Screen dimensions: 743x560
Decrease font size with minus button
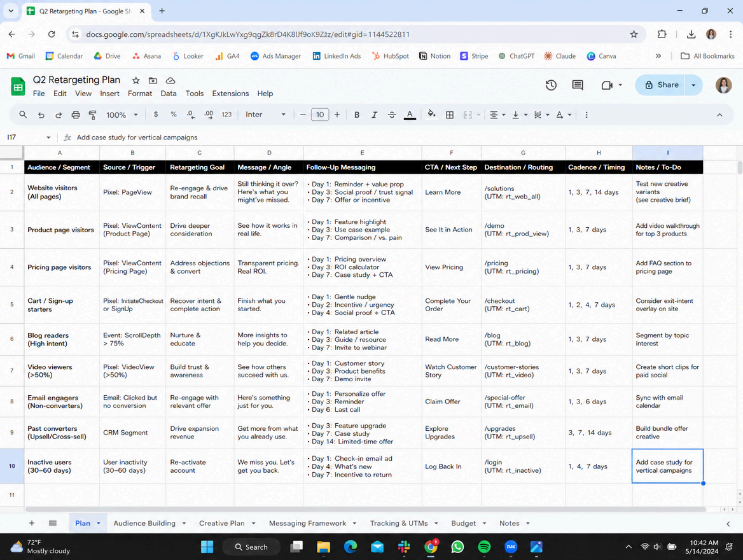[303, 115]
